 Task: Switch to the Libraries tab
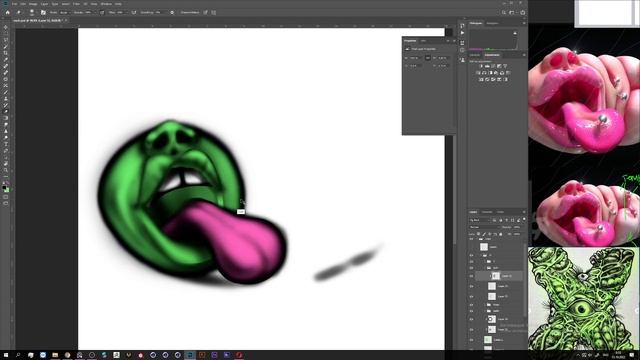tap(475, 55)
